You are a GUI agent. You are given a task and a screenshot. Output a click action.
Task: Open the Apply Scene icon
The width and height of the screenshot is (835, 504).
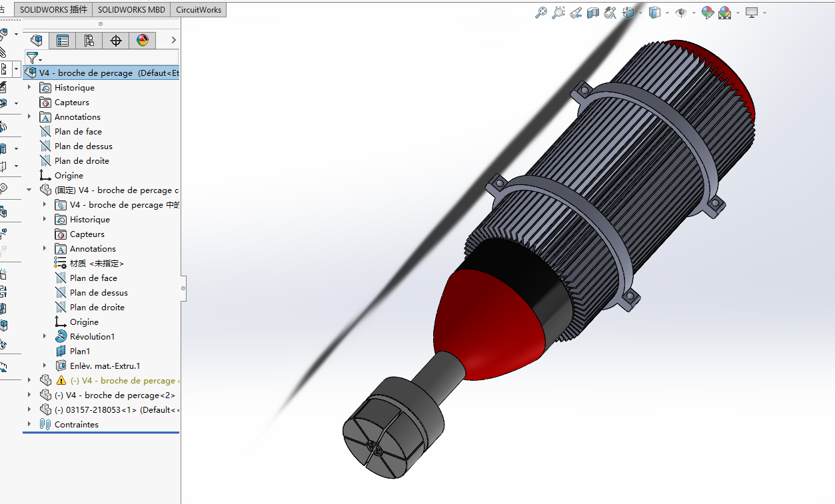tap(725, 13)
